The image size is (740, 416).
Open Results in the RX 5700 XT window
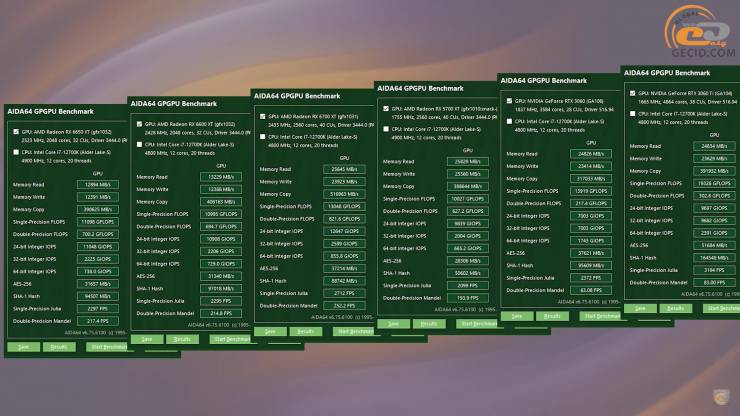(429, 324)
